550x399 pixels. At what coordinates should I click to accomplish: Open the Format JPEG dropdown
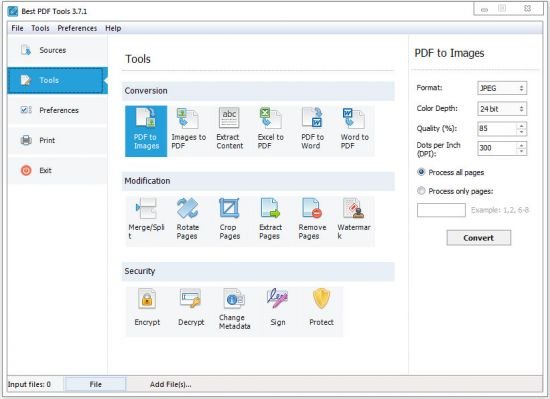coord(502,88)
